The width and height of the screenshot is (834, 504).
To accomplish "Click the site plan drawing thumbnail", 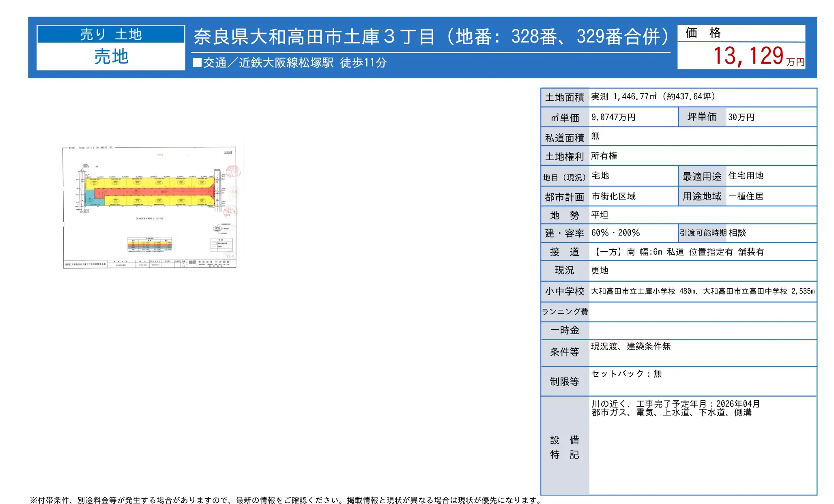I will click(153, 207).
